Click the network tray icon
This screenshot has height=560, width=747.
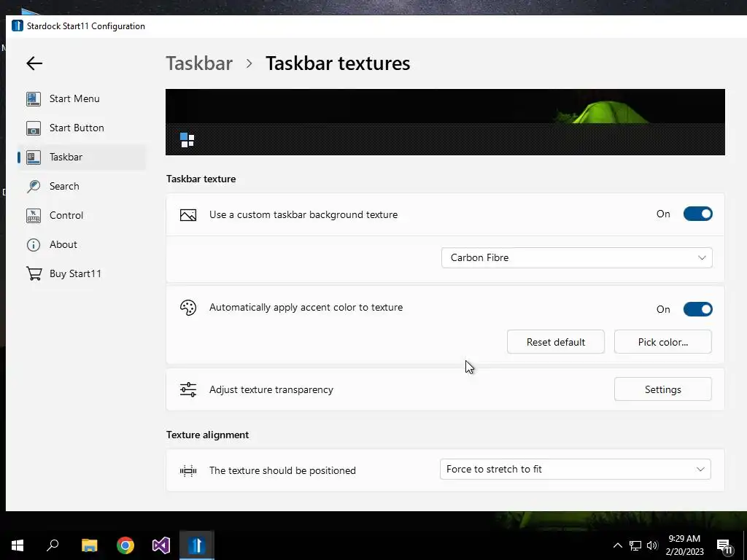coord(635,545)
